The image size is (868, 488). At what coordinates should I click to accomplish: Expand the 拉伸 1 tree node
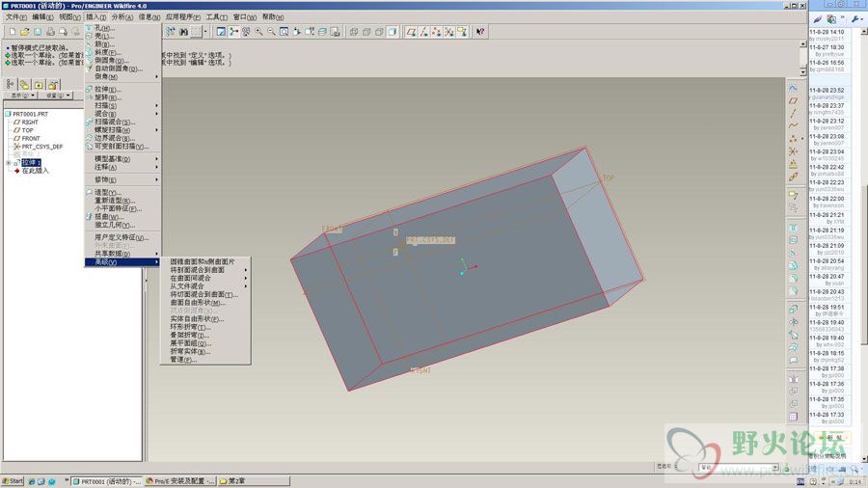pyautogui.click(x=9, y=163)
